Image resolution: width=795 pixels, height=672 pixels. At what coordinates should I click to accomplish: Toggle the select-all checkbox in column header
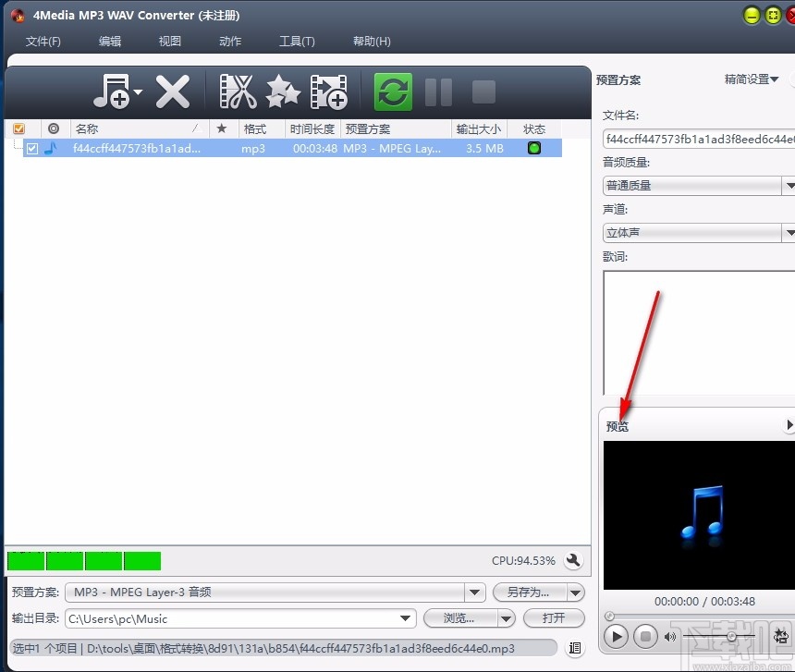(19, 128)
